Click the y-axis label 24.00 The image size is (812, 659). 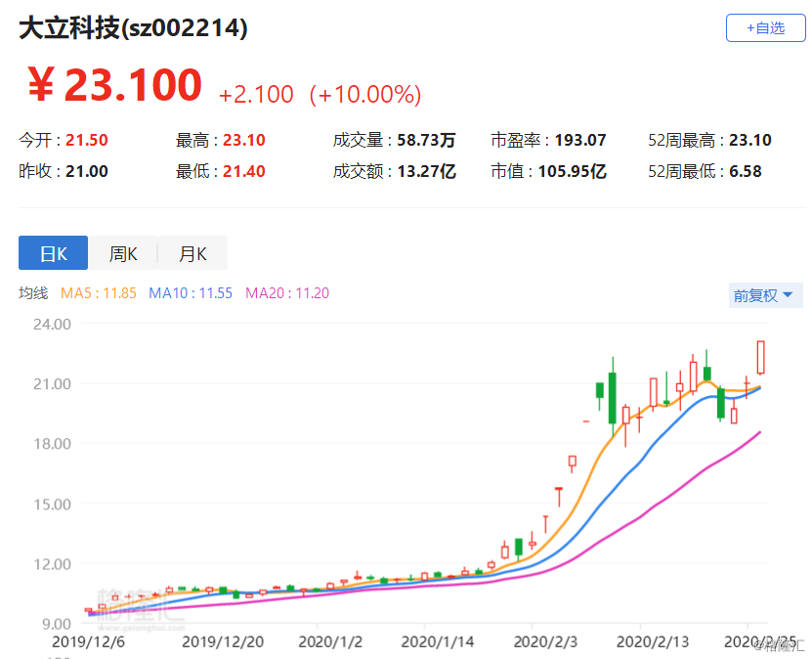[x=52, y=325]
